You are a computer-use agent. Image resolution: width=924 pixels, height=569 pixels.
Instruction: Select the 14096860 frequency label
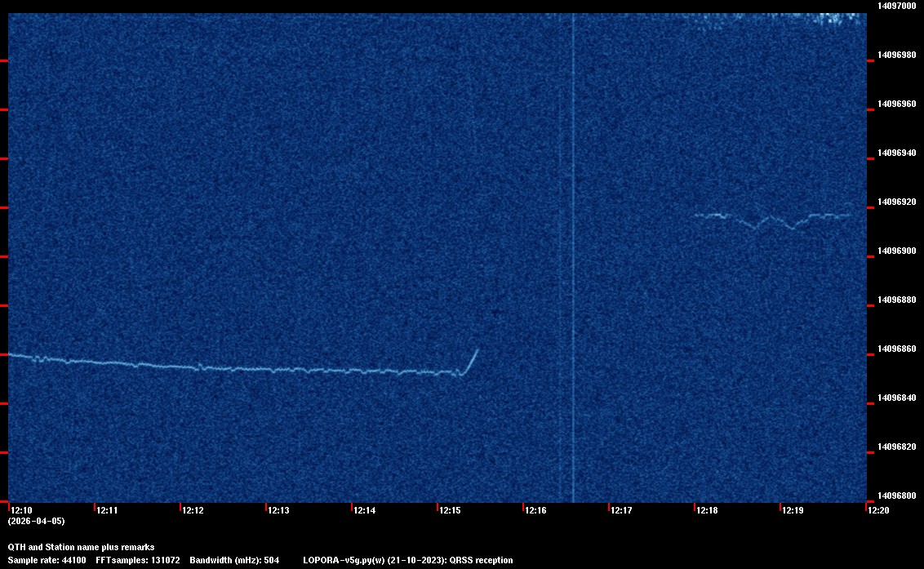(897, 349)
